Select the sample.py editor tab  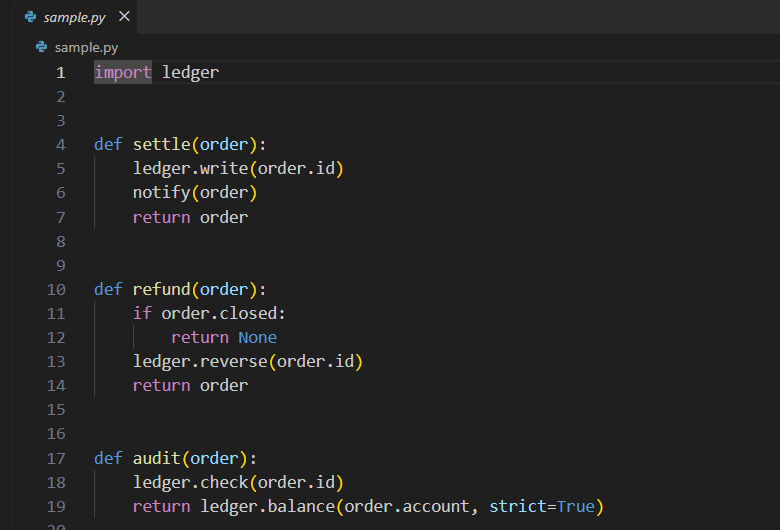pos(75,17)
